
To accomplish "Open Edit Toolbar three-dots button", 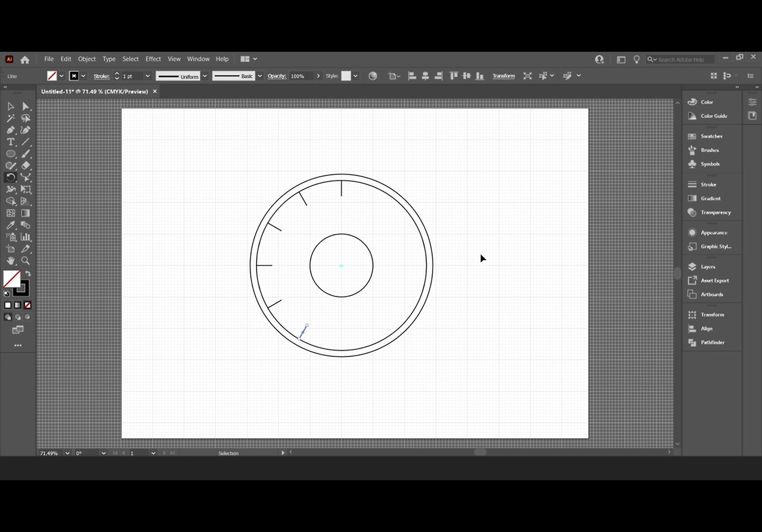I will click(x=18, y=345).
